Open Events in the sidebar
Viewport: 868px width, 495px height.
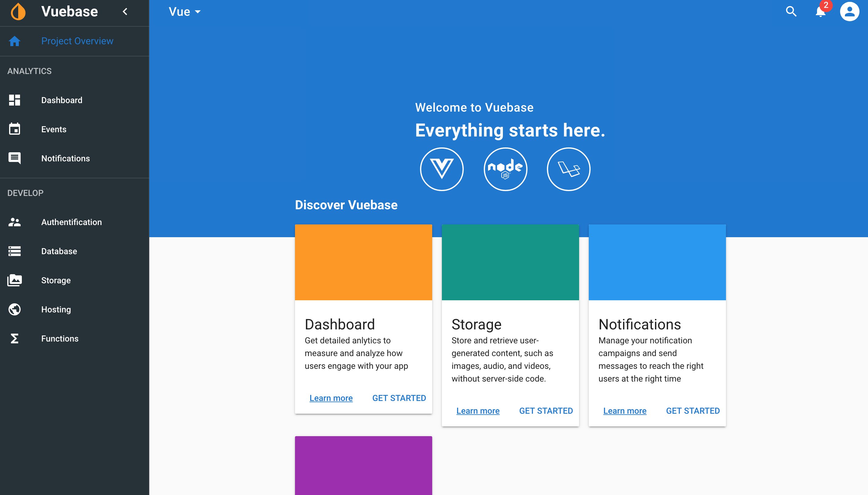click(54, 129)
